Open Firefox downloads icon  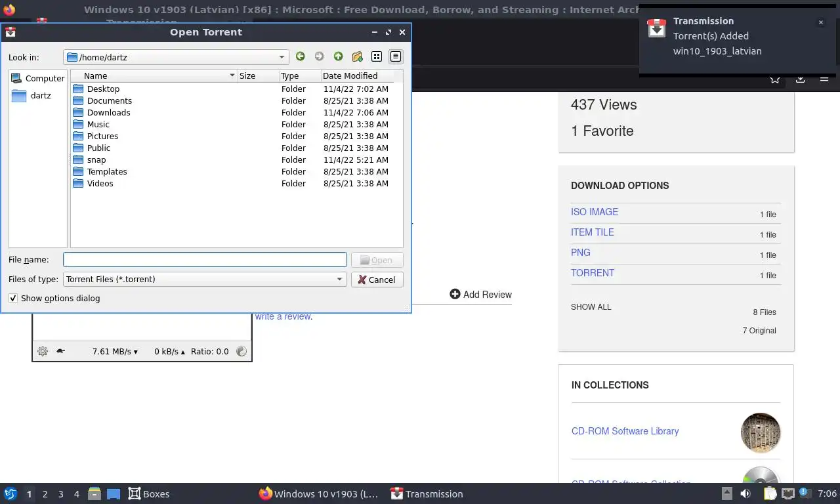[800, 79]
